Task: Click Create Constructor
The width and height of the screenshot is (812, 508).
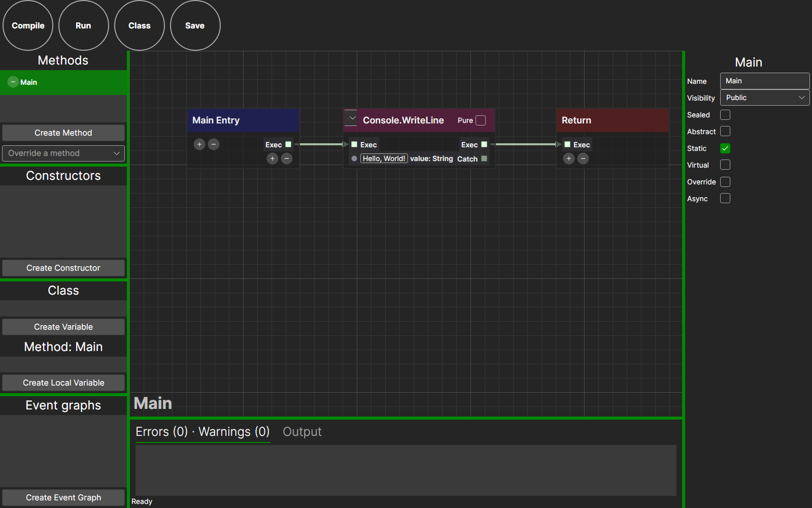Action: tap(63, 268)
